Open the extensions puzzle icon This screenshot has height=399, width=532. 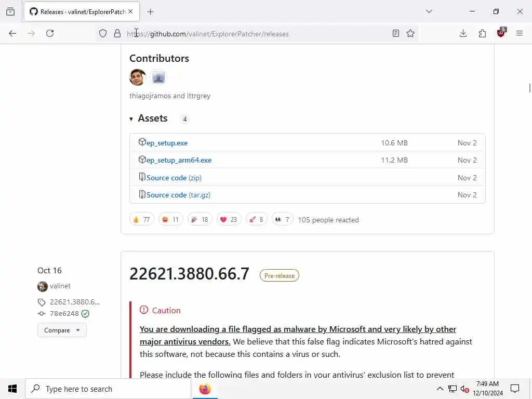482,33
